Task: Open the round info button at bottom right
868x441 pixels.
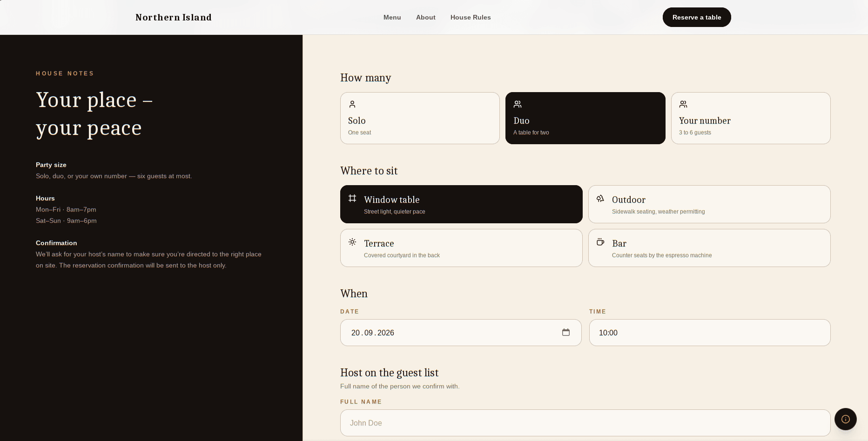Action: (x=846, y=419)
